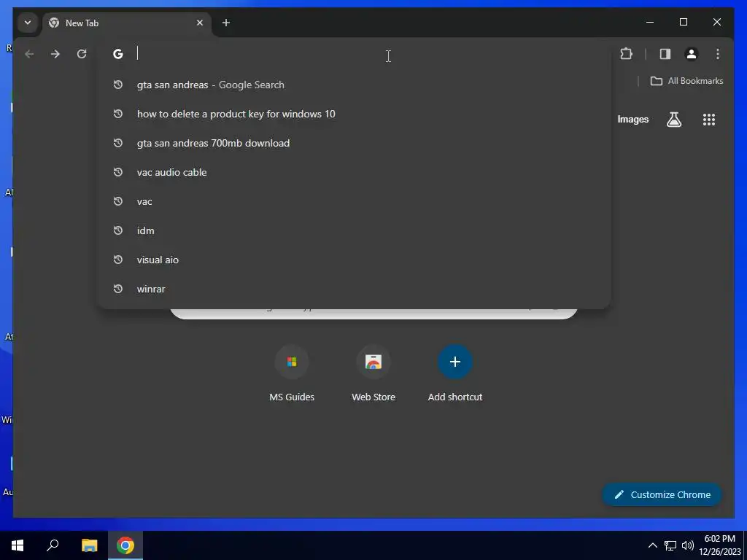Open a new tab with plus button
The width and height of the screenshot is (747, 560).
click(x=226, y=23)
